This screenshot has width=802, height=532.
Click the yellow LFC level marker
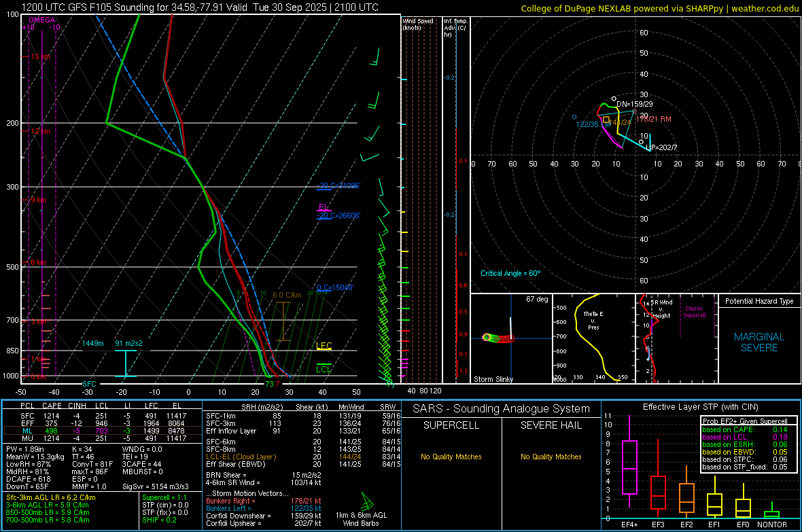(x=324, y=346)
